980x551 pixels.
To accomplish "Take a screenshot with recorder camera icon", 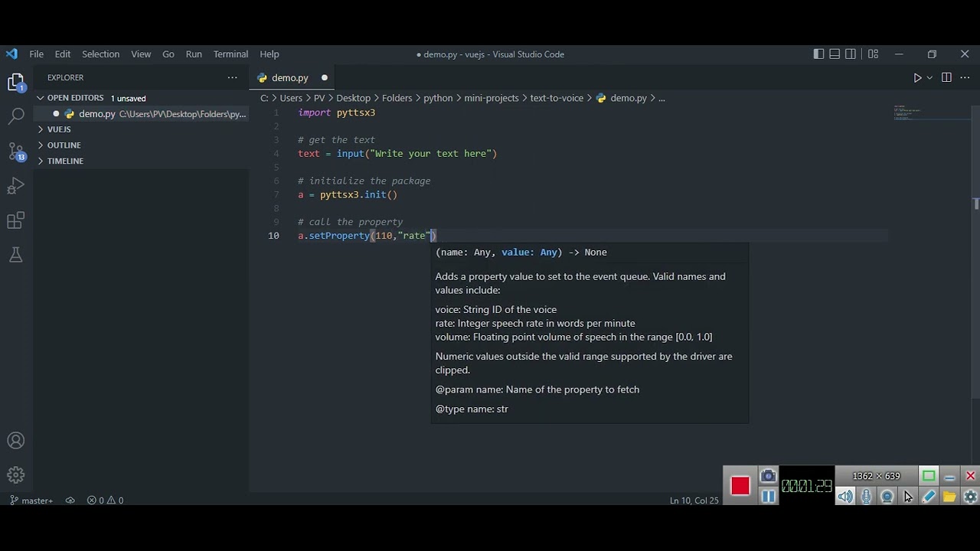I will tap(768, 477).
